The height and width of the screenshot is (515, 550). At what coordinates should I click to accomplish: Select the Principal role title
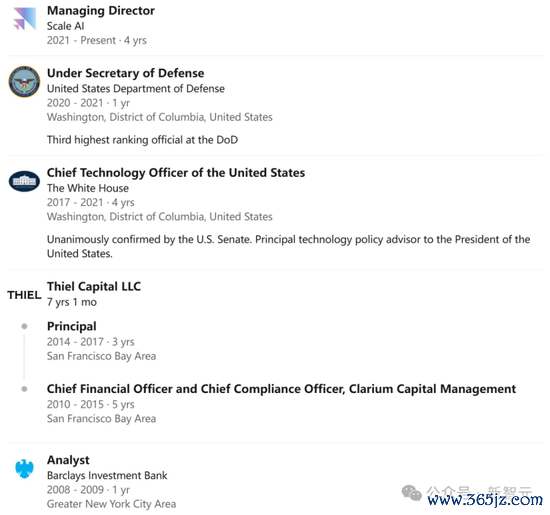pos(72,326)
